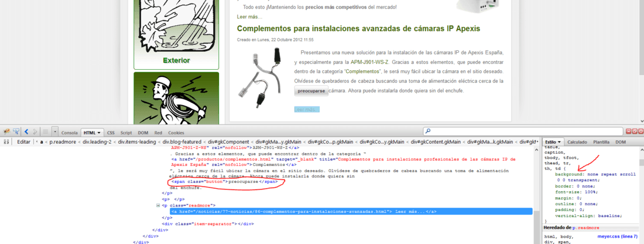Screen dimensions: 644x244
Task: Select the span class="button" preocuparse node
Action: click(225, 181)
